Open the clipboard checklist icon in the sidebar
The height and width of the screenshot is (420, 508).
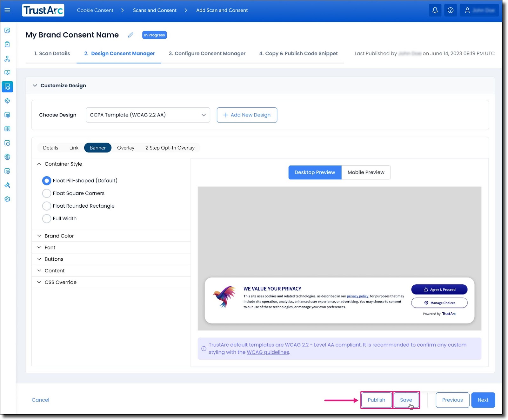point(7,44)
